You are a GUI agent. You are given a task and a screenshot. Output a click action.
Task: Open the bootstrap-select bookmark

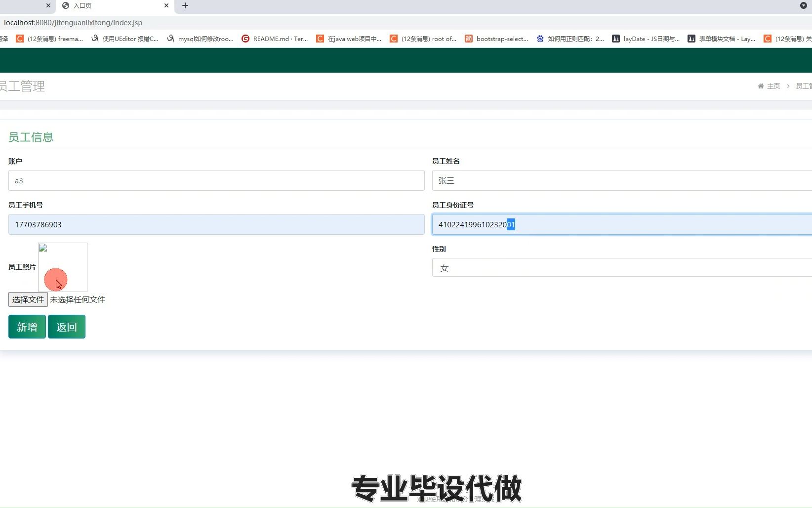[496, 39]
